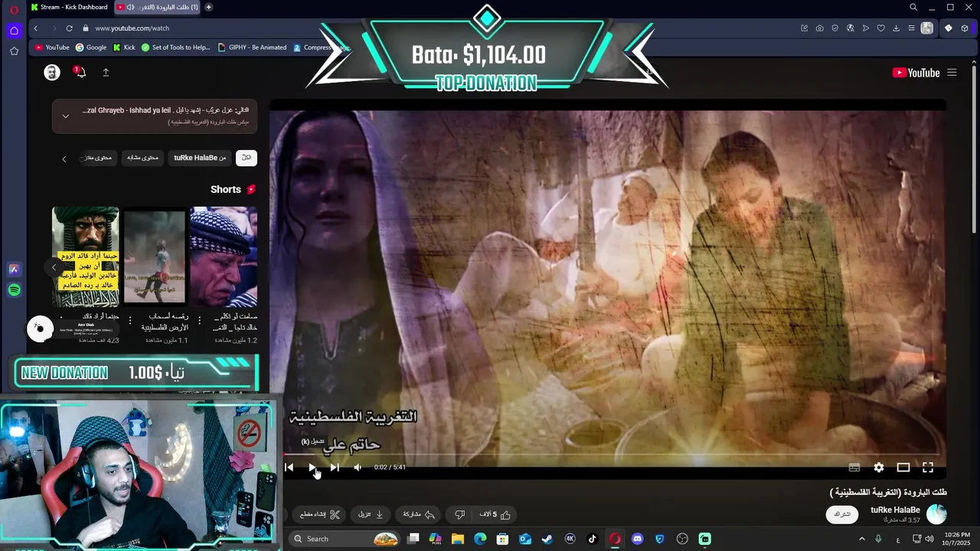Skip to the next video in the player

[x=335, y=467]
